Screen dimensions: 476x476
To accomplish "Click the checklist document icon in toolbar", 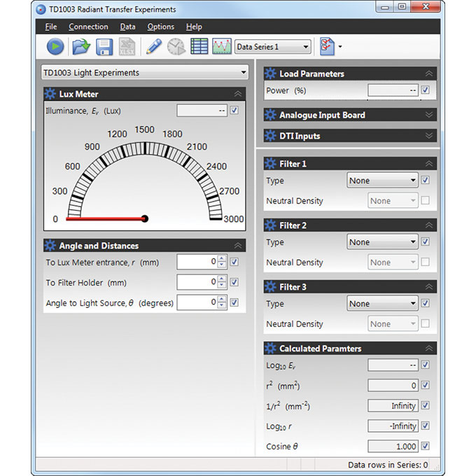I will 328,46.
